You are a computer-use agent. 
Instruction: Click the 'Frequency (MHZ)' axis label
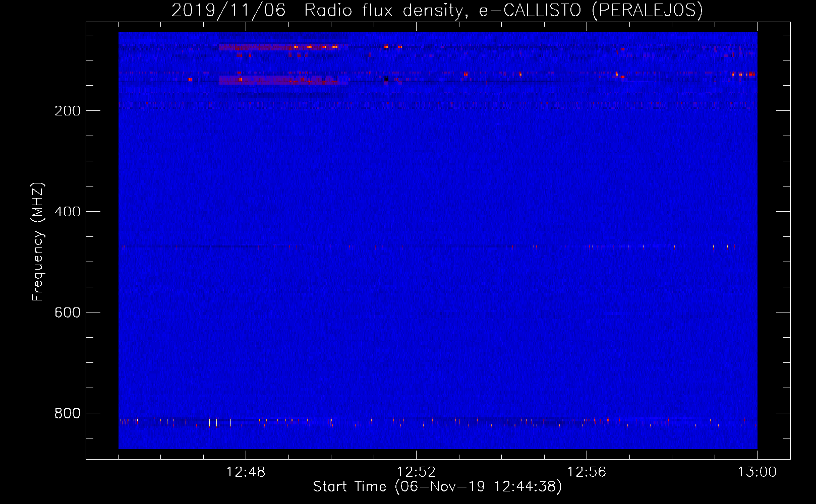[38, 241]
